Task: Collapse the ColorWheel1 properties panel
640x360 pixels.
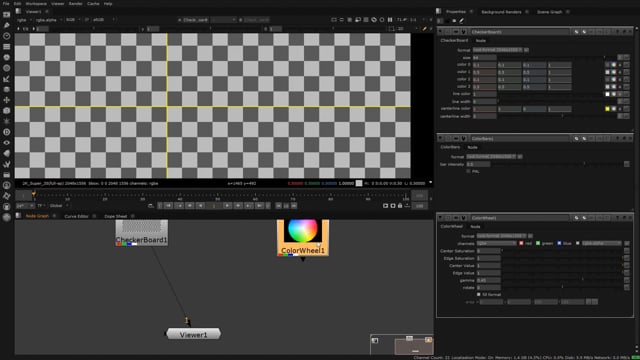Action: pos(440,218)
